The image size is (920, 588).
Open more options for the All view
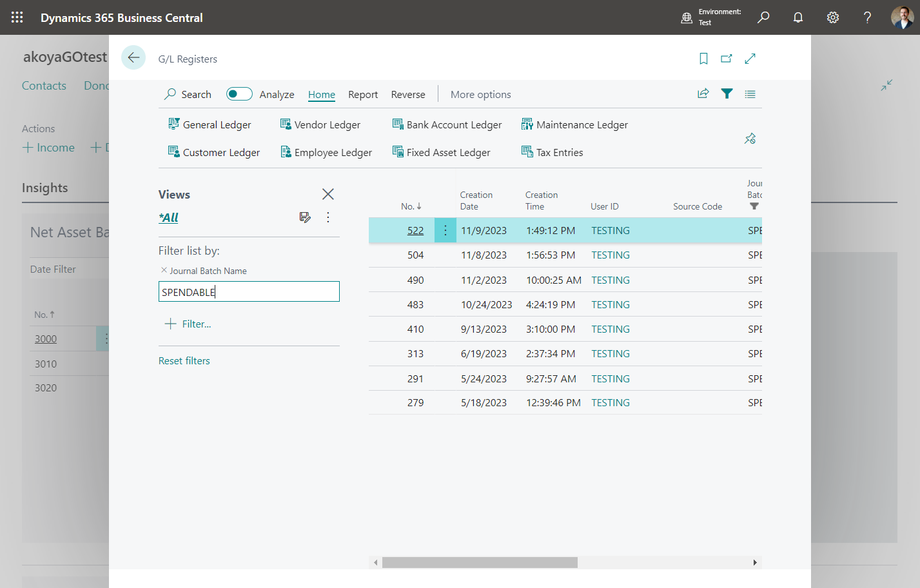tap(328, 217)
